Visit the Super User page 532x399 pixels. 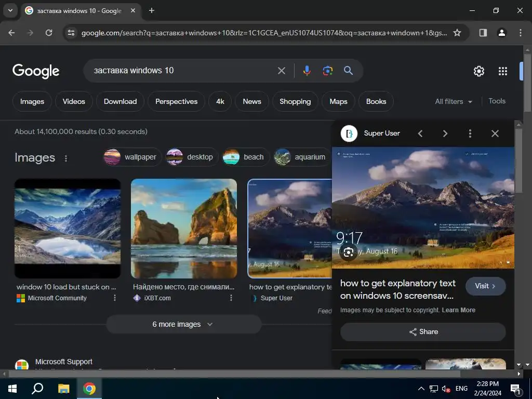[485, 286]
